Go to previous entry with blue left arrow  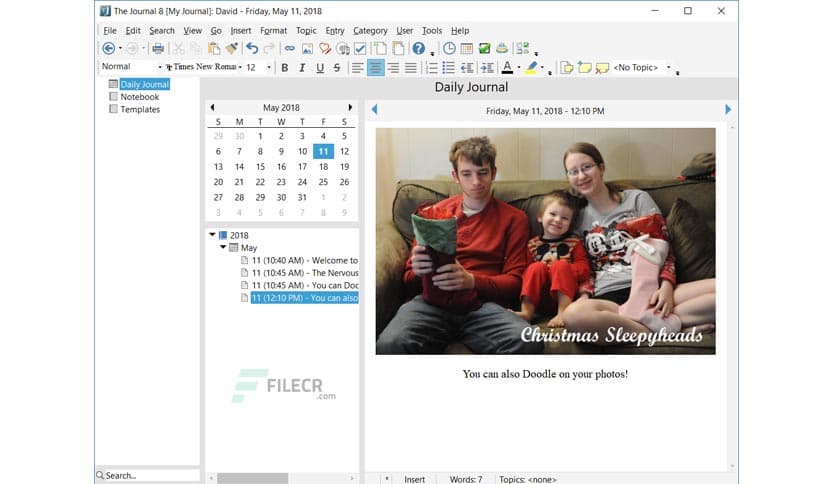click(374, 110)
